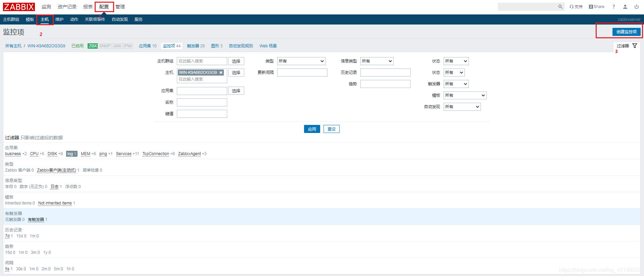The width and height of the screenshot is (644, 276).
Task: Click the Zabbix logo
Action: (19, 7)
